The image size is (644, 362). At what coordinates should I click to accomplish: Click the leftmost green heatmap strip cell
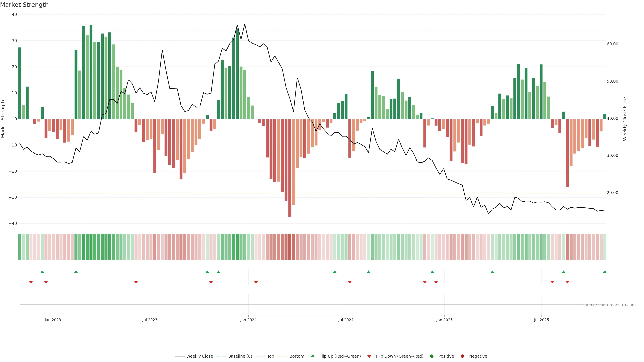[20, 247]
